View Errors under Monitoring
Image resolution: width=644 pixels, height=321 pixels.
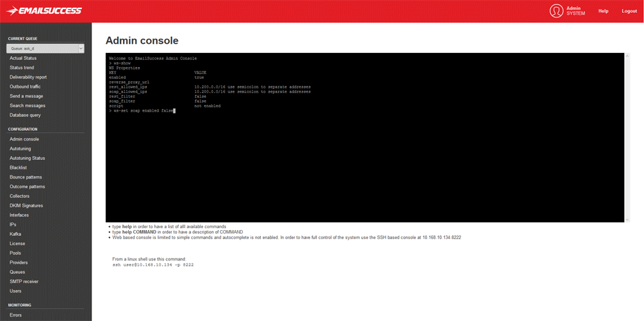tap(15, 315)
